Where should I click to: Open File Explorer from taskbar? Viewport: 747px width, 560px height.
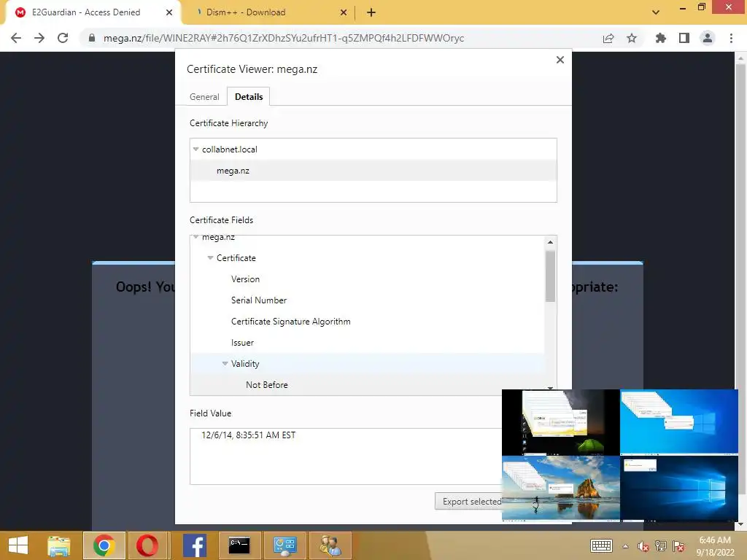(59, 545)
